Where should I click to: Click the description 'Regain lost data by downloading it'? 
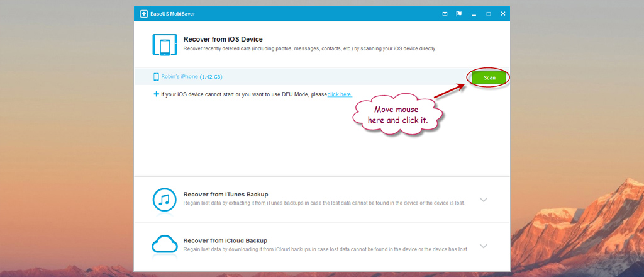[x=326, y=249]
